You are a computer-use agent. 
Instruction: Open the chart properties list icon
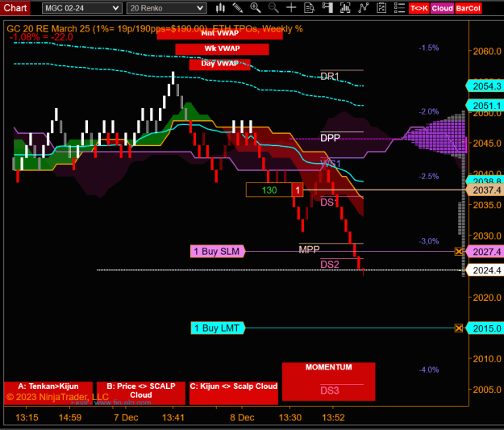click(399, 8)
